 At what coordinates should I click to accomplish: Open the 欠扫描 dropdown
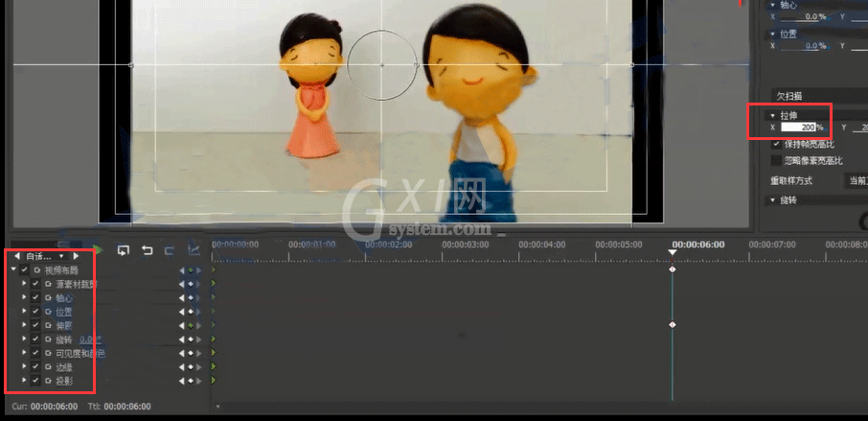point(820,96)
